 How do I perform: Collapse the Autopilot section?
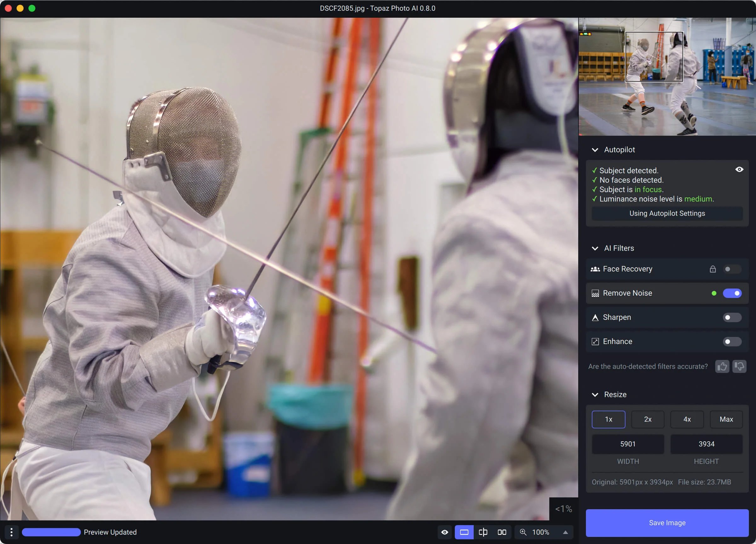point(595,150)
